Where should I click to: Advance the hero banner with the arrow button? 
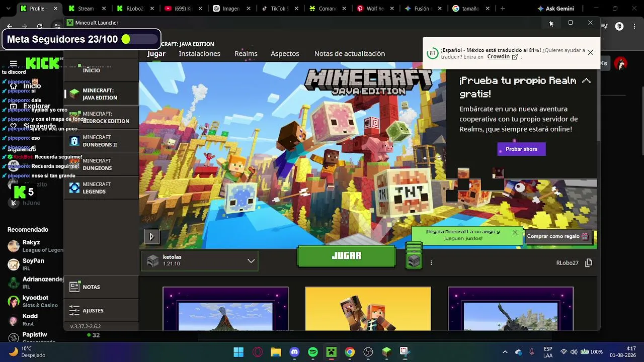(x=151, y=236)
